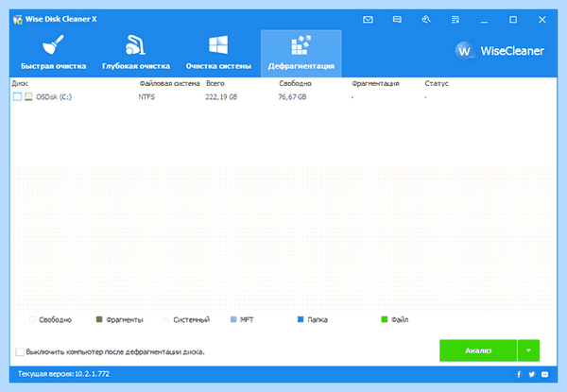The image size is (567, 392).
Task: Expand the Анализ button dropdown arrow
Action: [x=528, y=350]
